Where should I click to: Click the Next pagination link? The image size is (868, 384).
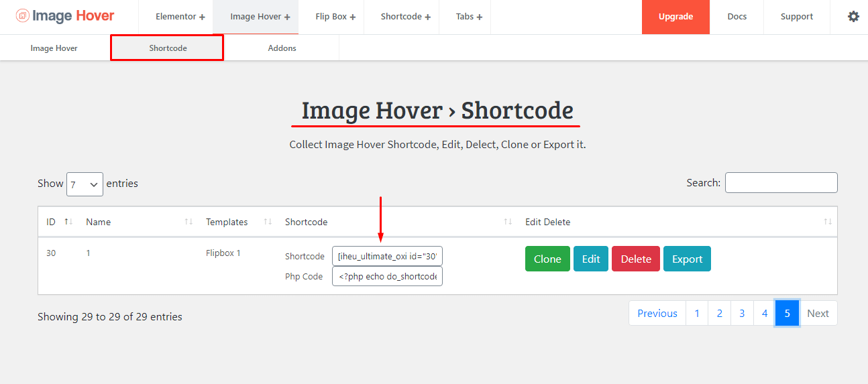coord(818,313)
